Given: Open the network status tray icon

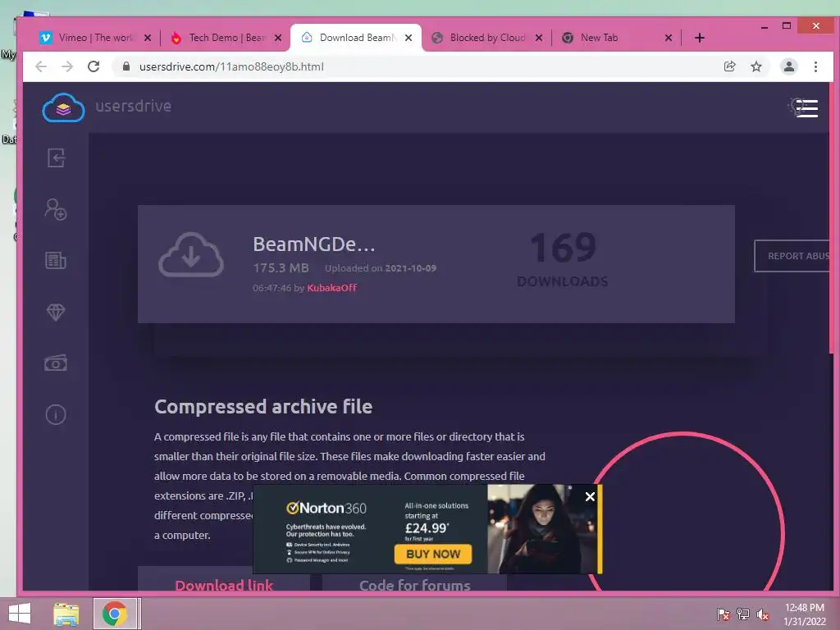Looking at the screenshot, I should [743, 614].
